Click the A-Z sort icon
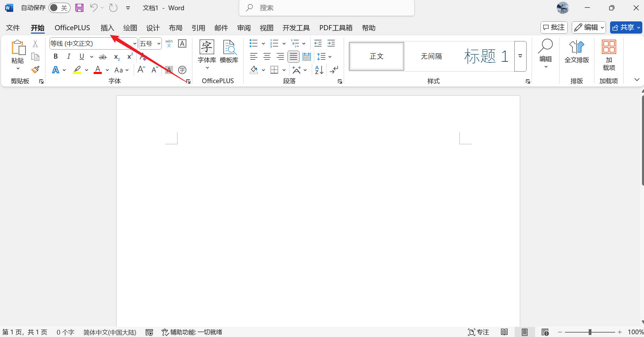Image resolution: width=644 pixels, height=337 pixels. [318, 70]
